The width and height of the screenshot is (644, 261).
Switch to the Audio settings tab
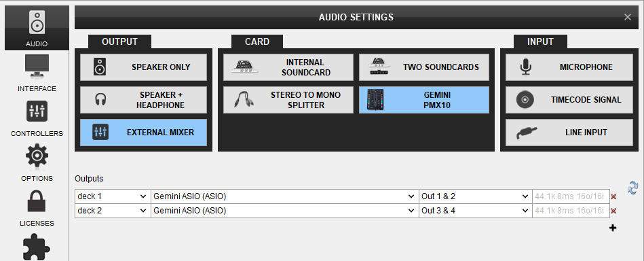[37, 28]
